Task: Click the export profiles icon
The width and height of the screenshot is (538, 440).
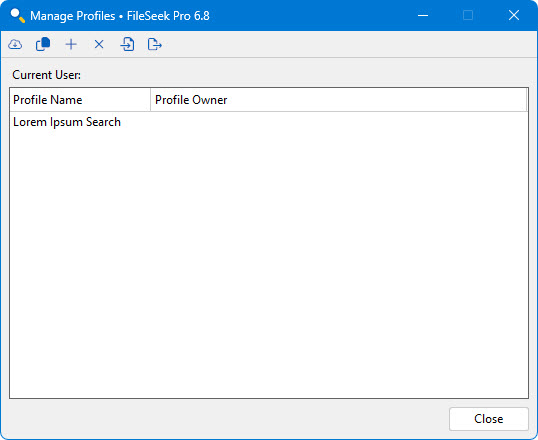Action: tap(155, 44)
